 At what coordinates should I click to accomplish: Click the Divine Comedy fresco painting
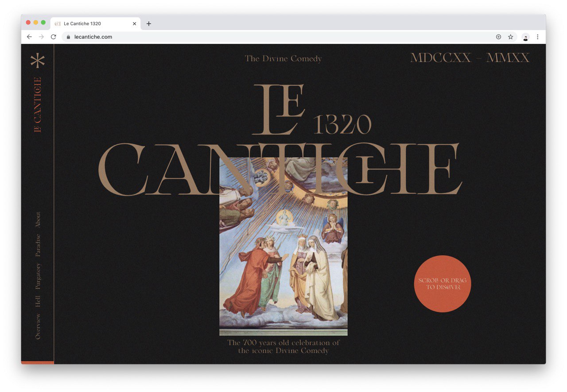(x=283, y=246)
